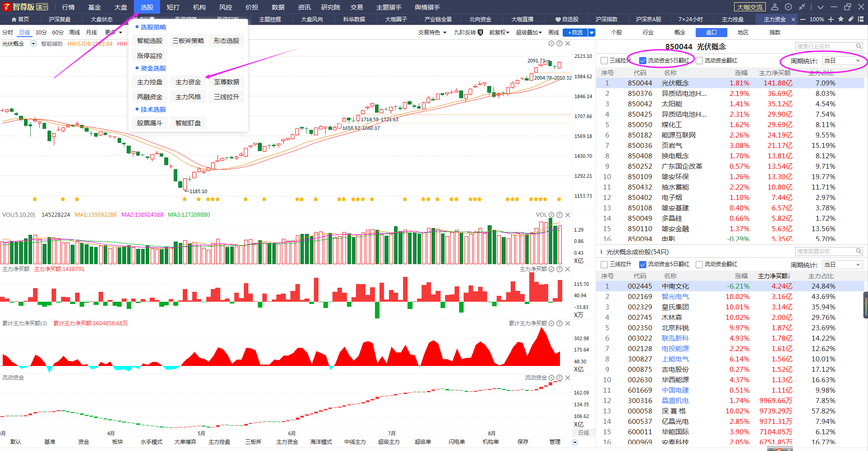Sort the 成份股 list by 主力净买额 column
868x451 pixels.
tap(774, 276)
